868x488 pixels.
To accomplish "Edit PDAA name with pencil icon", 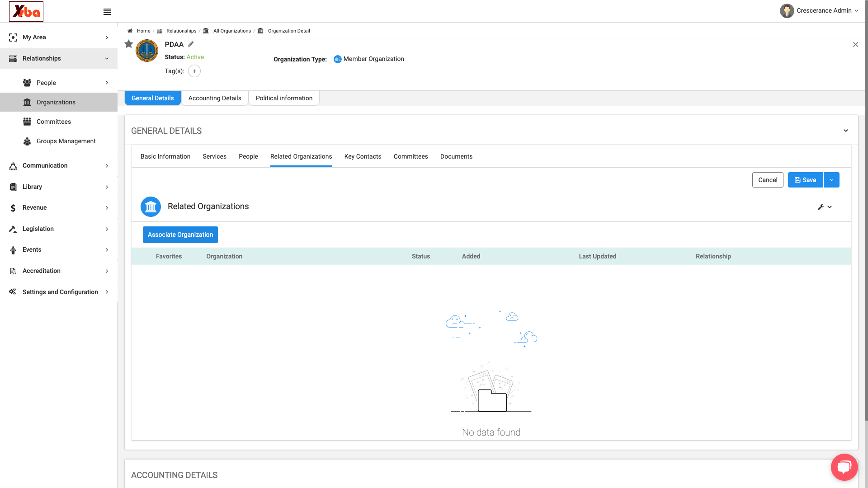I will point(191,44).
